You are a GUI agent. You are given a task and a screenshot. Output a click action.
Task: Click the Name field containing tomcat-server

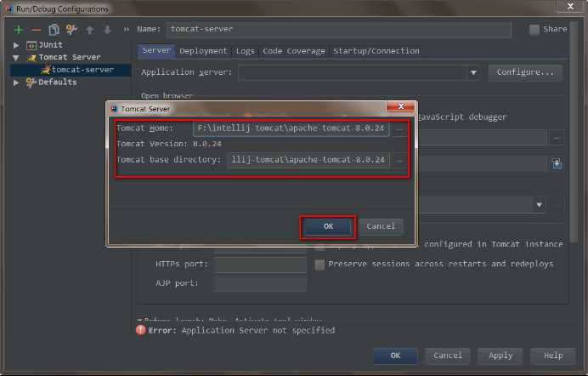(339, 29)
